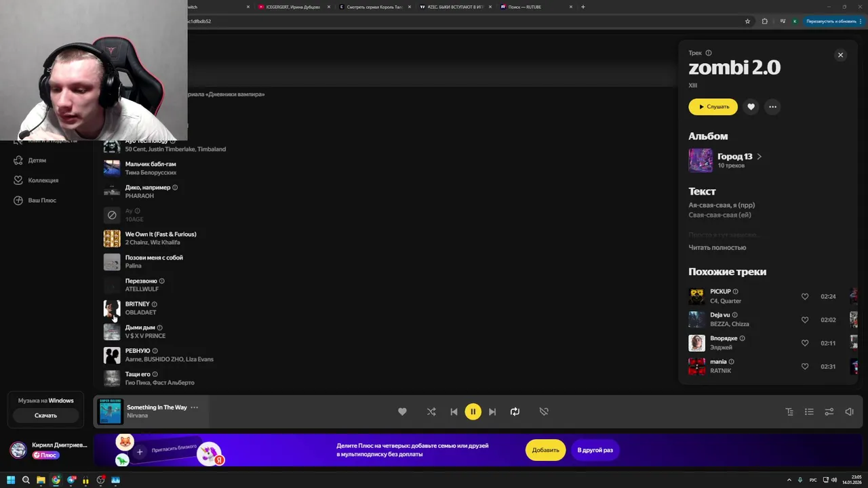Click Читать полностью lyrics link

point(717,247)
